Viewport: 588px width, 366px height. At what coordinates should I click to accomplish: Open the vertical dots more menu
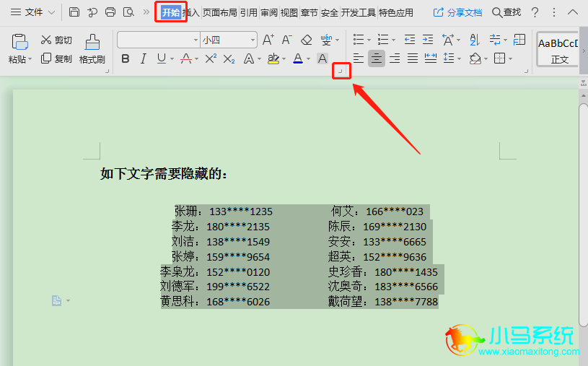554,12
